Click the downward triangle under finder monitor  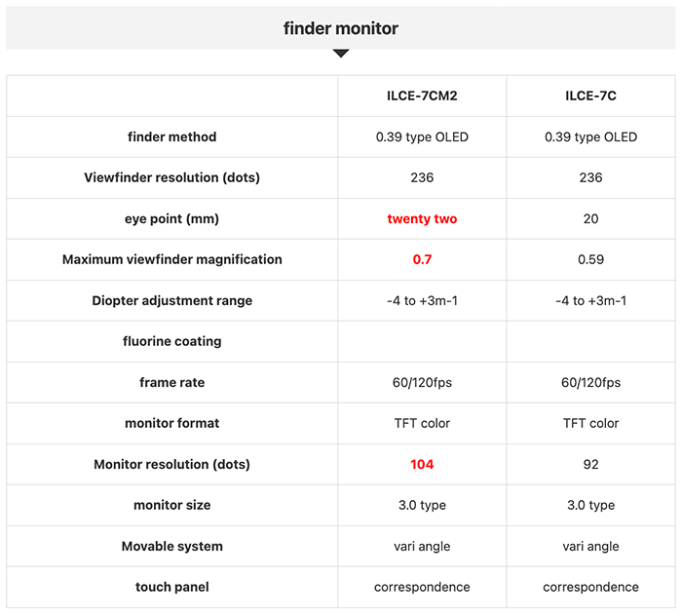click(341, 53)
